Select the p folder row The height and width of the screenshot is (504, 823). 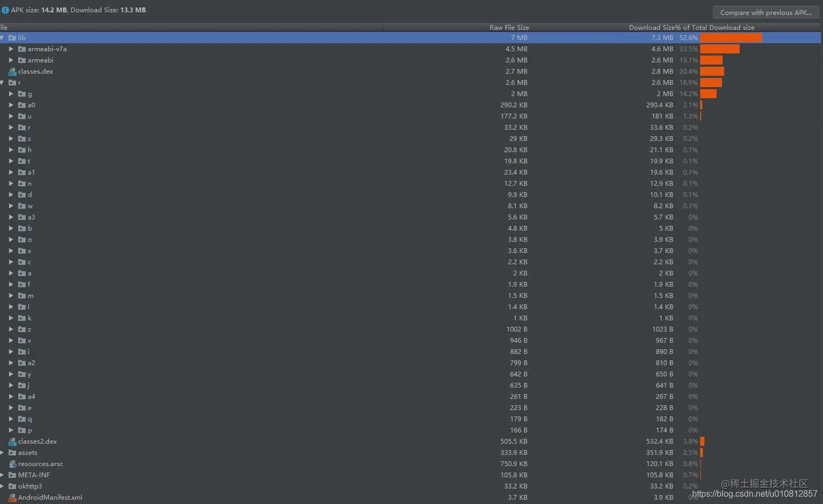click(411, 430)
